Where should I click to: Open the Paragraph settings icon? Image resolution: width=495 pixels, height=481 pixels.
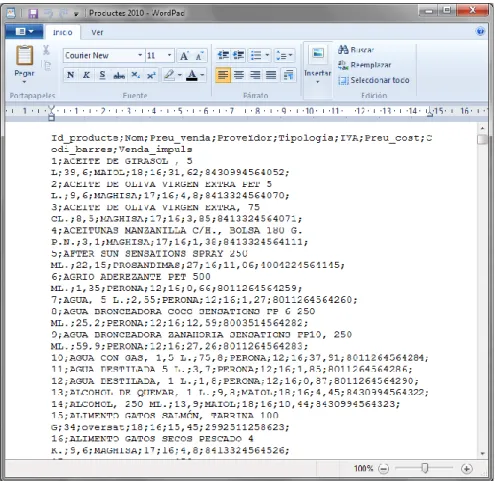coord(288,75)
